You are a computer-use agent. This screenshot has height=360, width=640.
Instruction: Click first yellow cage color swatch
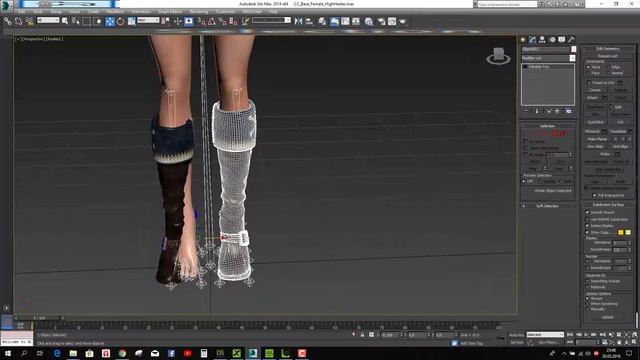tap(620, 232)
